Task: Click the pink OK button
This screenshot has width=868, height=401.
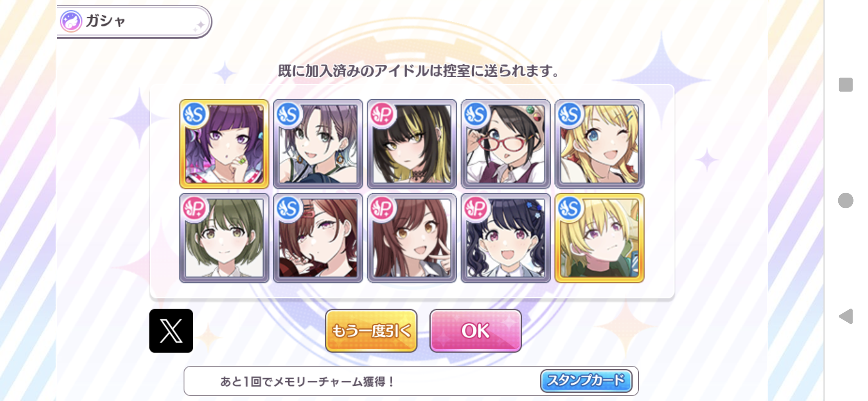Action: tap(475, 331)
